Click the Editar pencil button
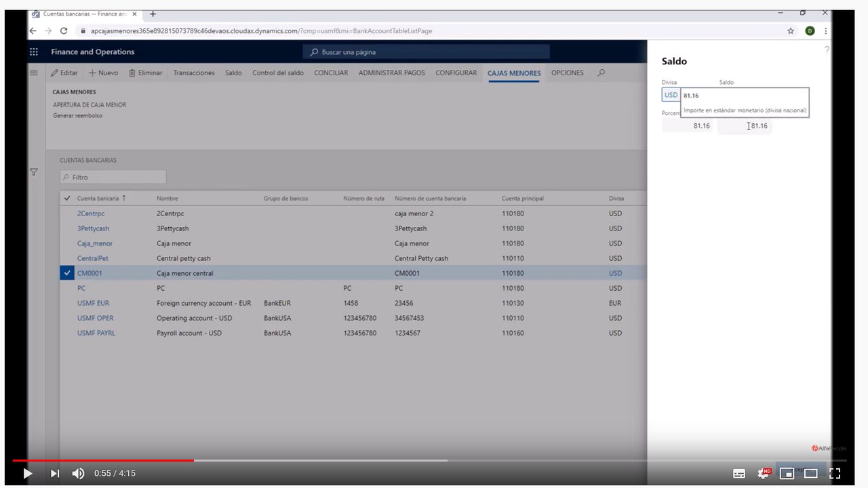 (x=64, y=73)
